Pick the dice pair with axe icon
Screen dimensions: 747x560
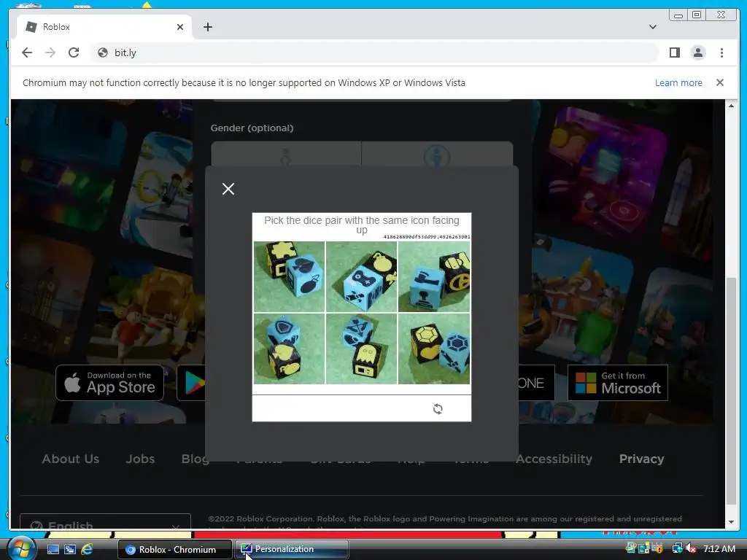(434, 276)
